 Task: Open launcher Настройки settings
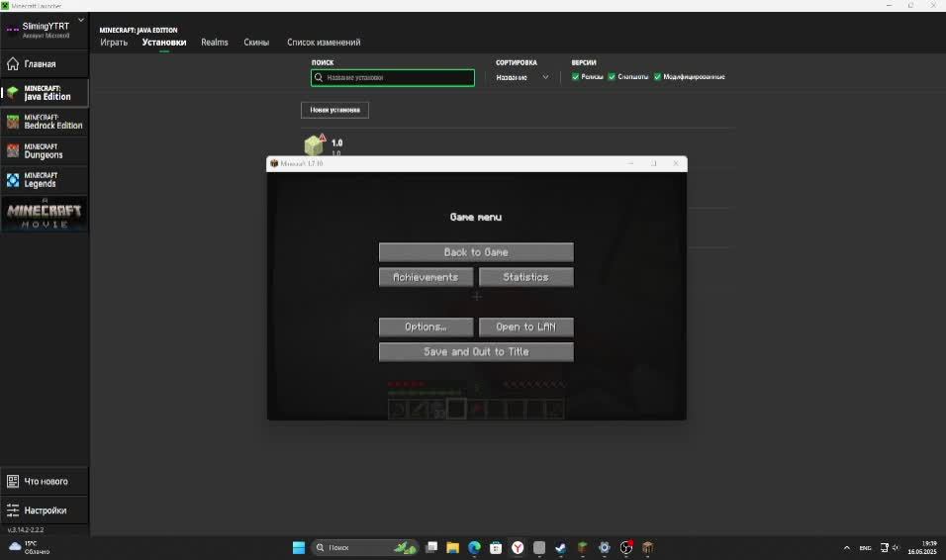point(45,510)
